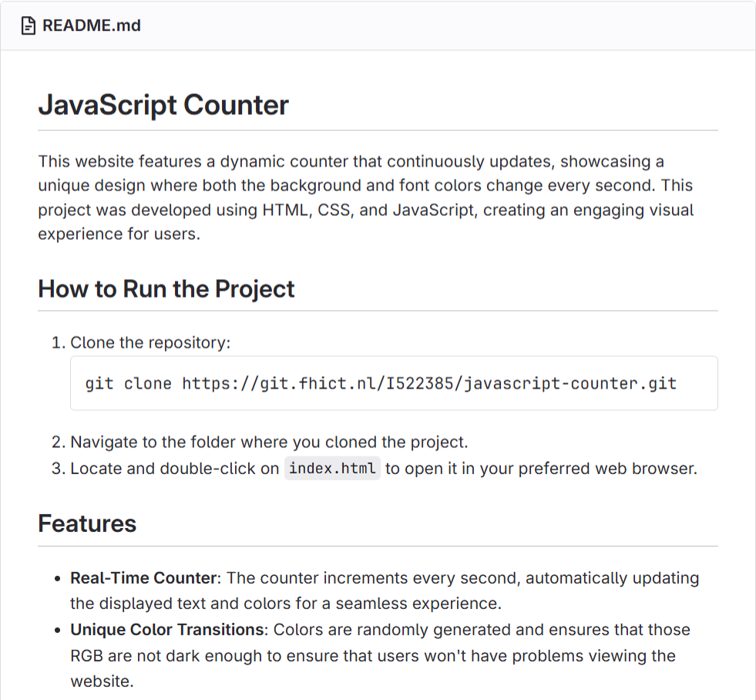The width and height of the screenshot is (756, 700).
Task: Click the divider line under JavaScript Counter
Action: pyautogui.click(x=378, y=130)
